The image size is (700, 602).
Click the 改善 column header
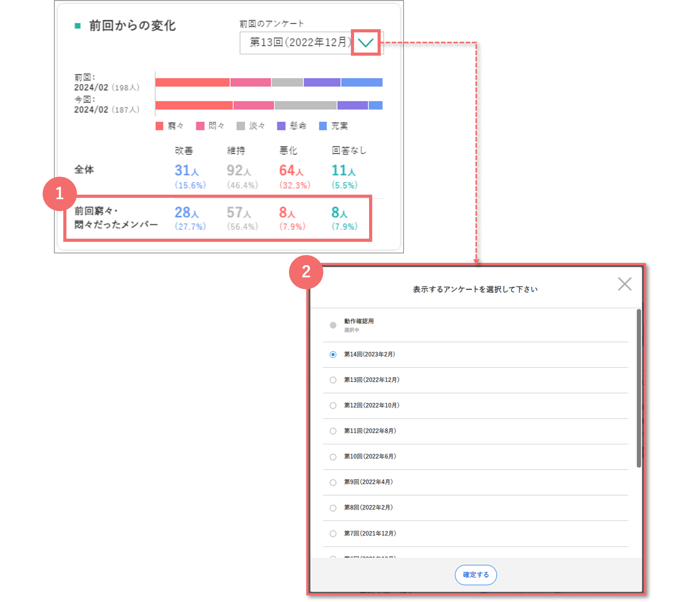pos(184,150)
